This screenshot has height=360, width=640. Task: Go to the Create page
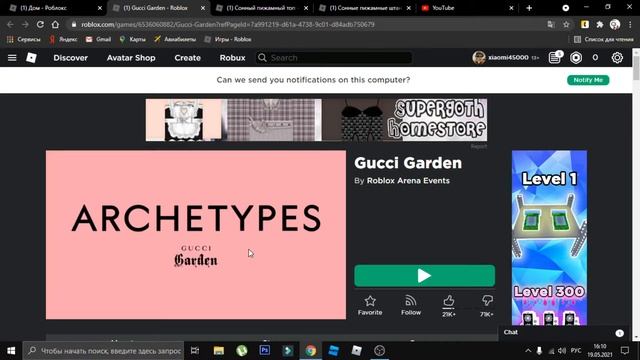[x=187, y=58]
